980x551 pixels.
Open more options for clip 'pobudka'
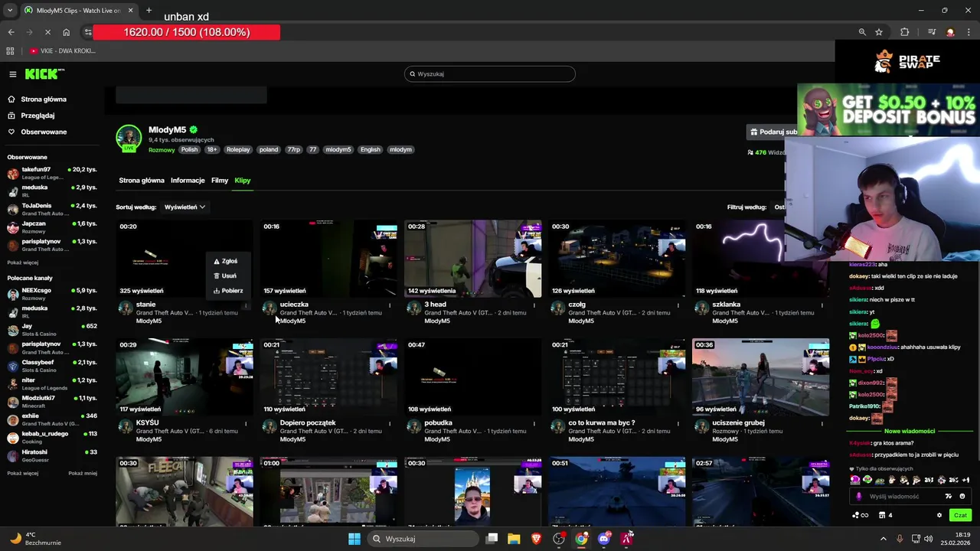(x=534, y=423)
